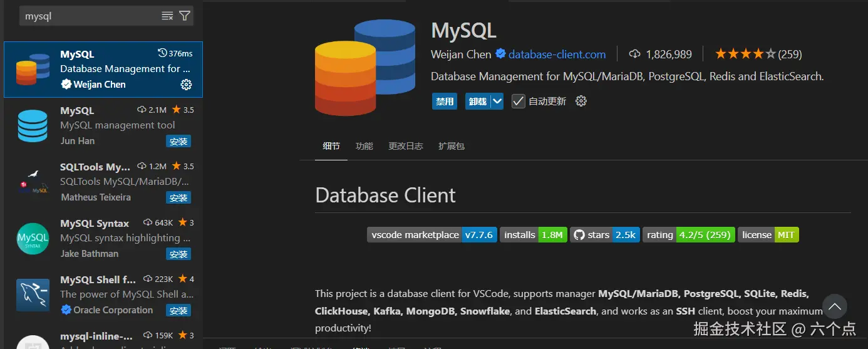Click the Matheus Teixeira author name
868x349 pixels.
[x=96, y=197]
